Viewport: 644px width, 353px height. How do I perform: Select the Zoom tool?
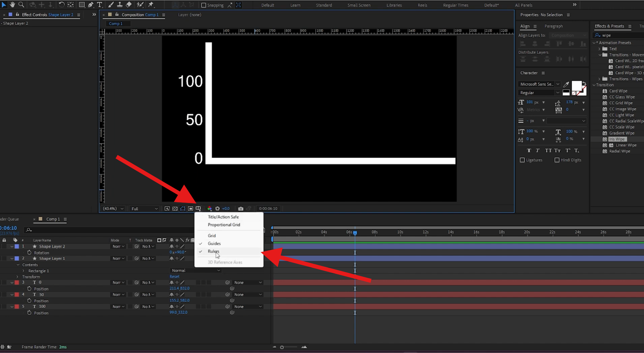21,5
